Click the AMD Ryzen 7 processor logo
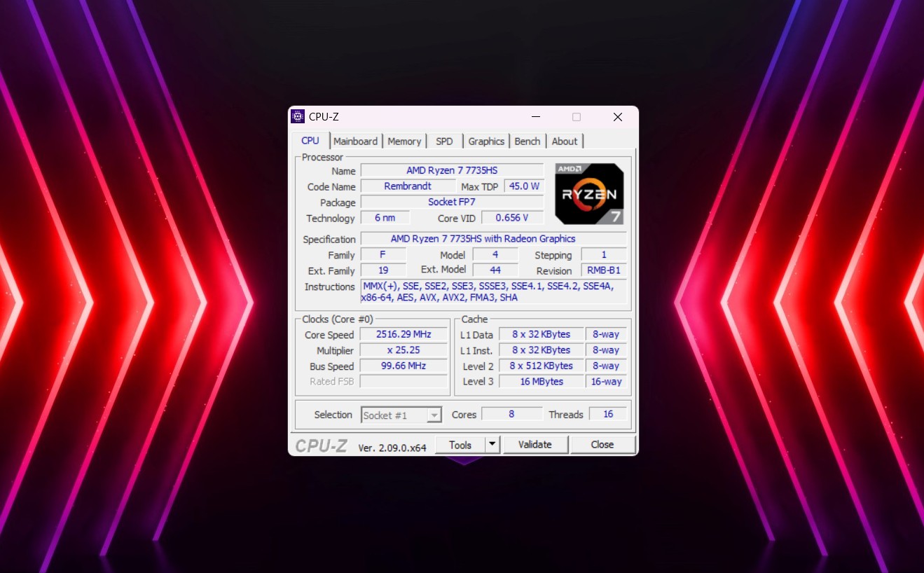This screenshot has width=924, height=573. [x=589, y=194]
